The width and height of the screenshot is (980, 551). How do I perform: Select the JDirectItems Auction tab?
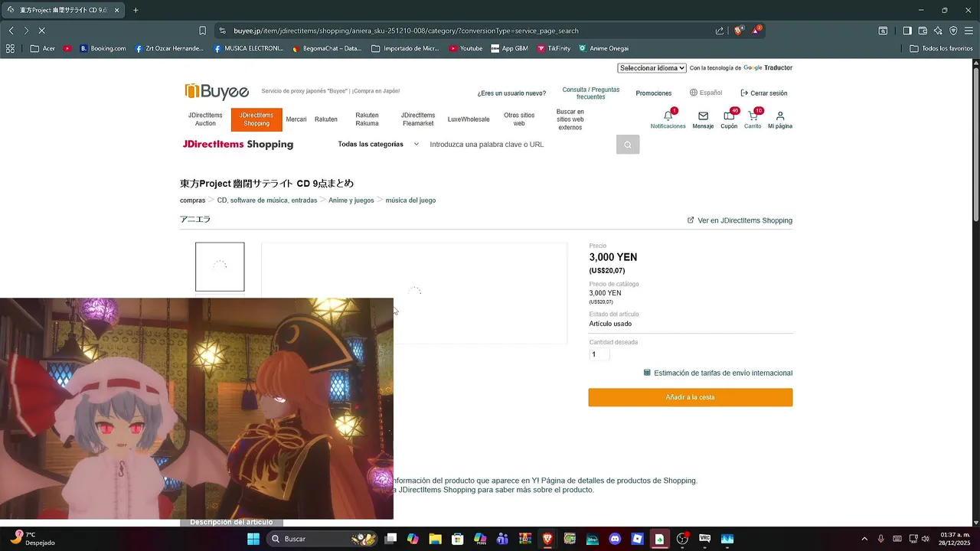coord(205,119)
